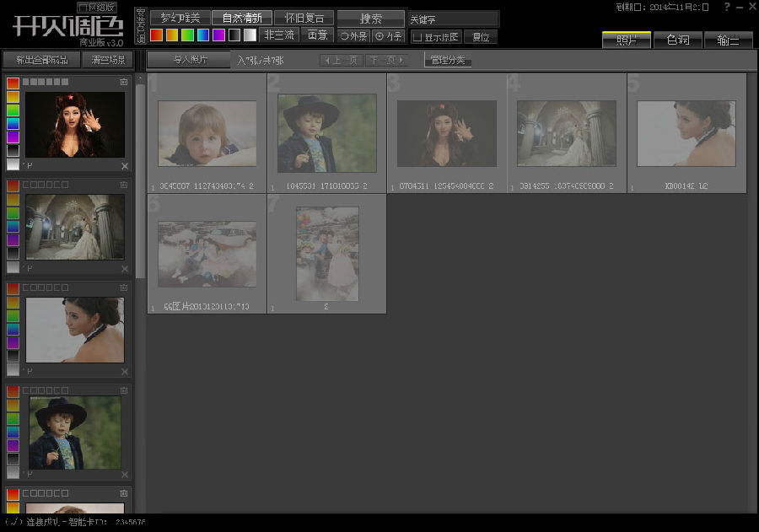Click the red color filter swatch in the toolbar

[156, 35]
